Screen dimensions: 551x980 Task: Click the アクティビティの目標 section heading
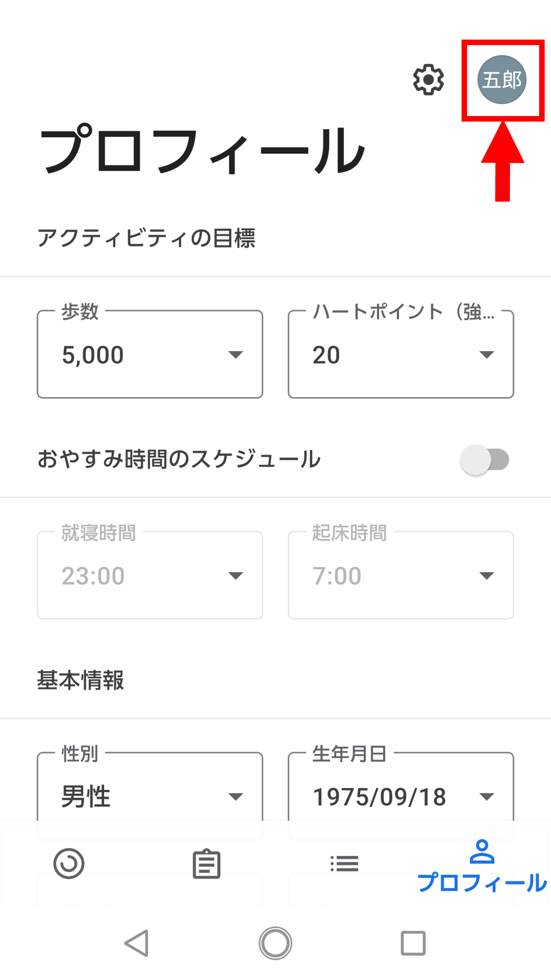(x=146, y=238)
